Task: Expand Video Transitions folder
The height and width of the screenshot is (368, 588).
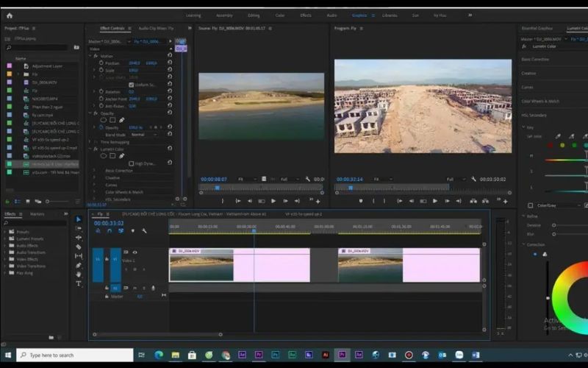Action: coord(5,266)
